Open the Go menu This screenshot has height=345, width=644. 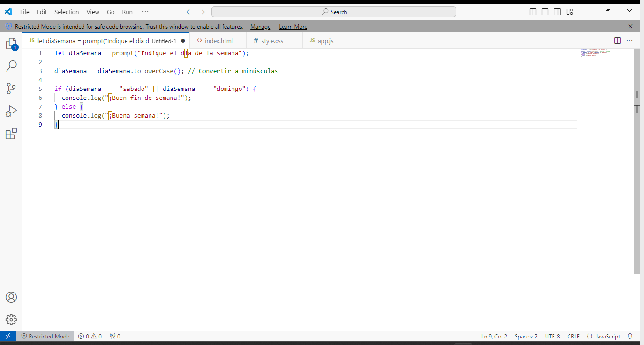click(111, 12)
